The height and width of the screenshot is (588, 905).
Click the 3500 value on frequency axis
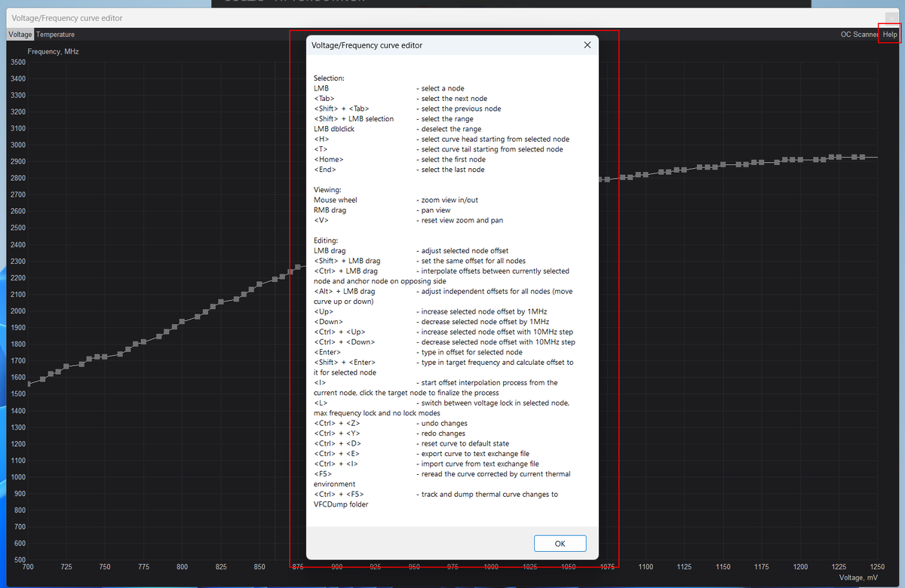[17, 62]
